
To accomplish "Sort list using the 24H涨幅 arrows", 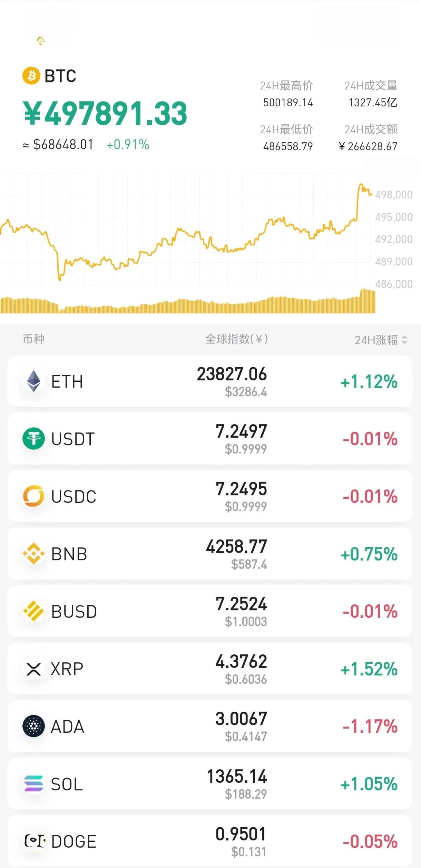I will [x=404, y=340].
